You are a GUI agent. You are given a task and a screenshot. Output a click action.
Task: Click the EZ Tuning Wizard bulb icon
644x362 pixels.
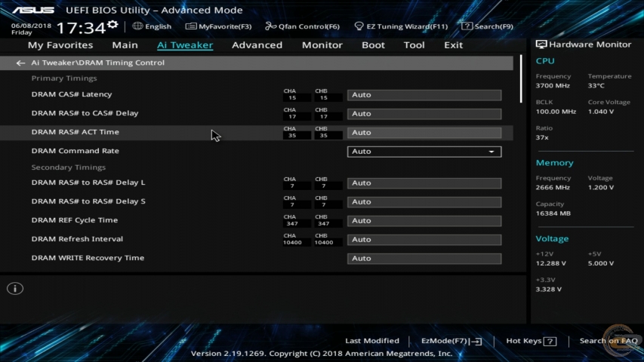(359, 26)
